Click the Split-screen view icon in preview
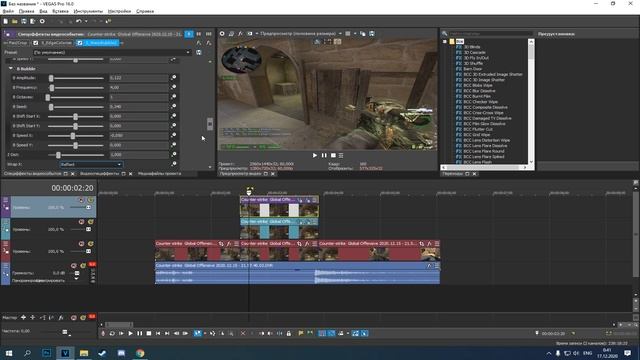The image size is (640, 360). [x=250, y=33]
